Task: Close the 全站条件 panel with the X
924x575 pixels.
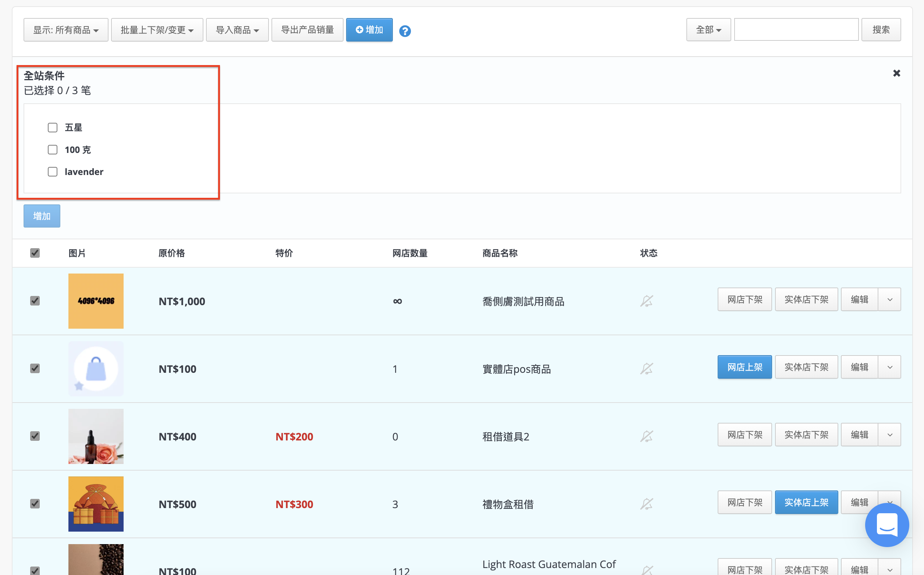Action: point(896,73)
